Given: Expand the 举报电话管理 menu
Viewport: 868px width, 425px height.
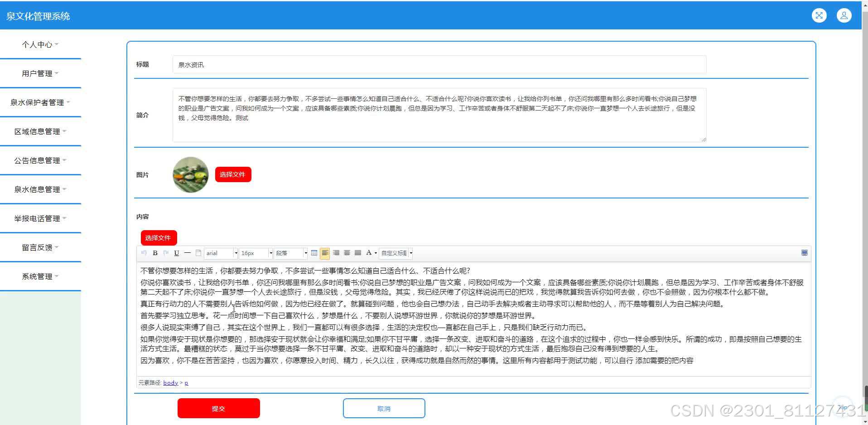Looking at the screenshot, I should (x=40, y=218).
